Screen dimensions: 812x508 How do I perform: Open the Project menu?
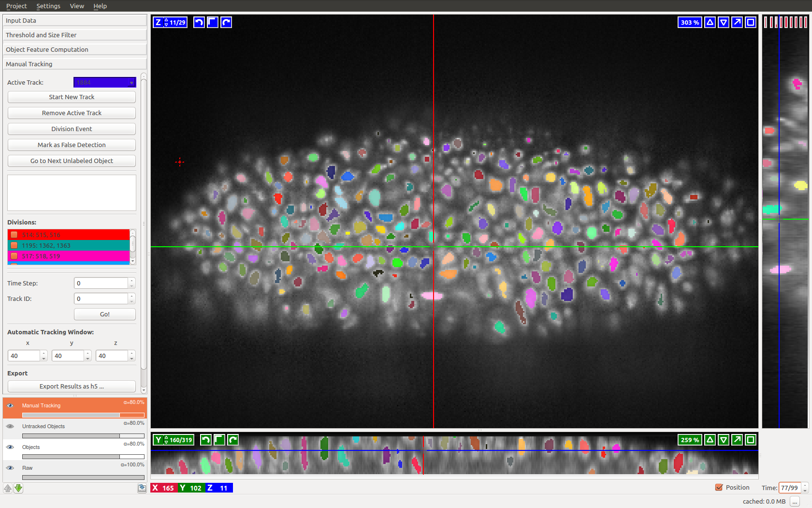click(x=16, y=6)
